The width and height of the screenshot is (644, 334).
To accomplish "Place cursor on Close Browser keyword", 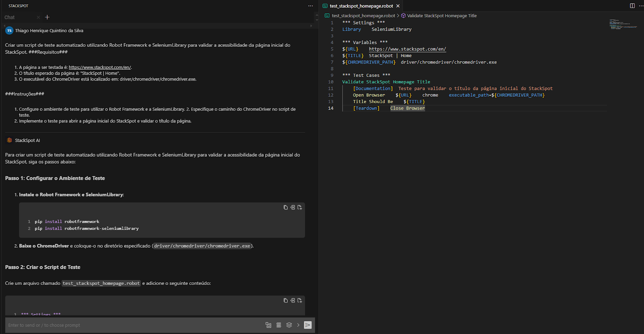I will tap(407, 108).
